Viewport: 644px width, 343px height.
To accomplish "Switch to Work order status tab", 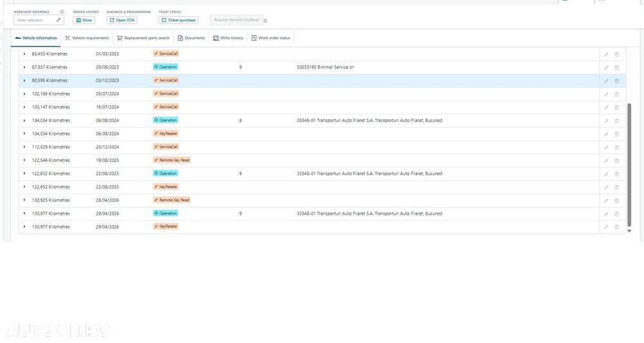I will pos(270,38).
